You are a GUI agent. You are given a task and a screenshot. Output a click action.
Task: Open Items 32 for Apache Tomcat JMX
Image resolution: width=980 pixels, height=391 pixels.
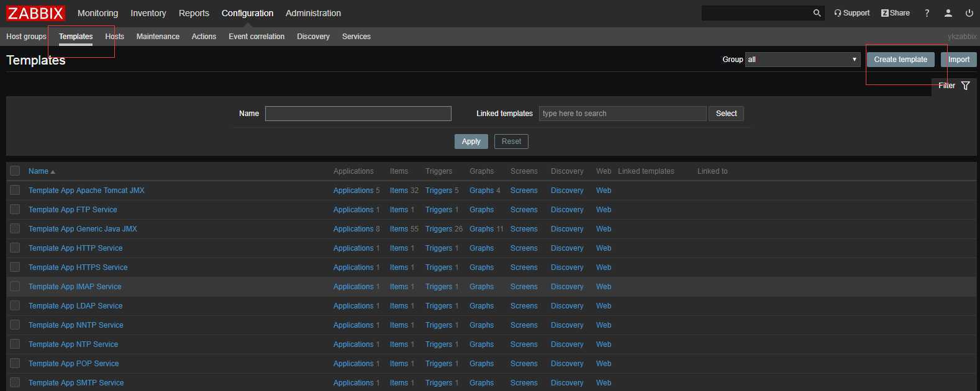399,191
